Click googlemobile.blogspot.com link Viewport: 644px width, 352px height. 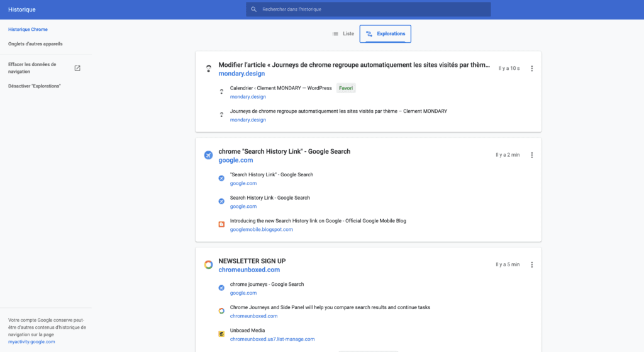tap(261, 229)
